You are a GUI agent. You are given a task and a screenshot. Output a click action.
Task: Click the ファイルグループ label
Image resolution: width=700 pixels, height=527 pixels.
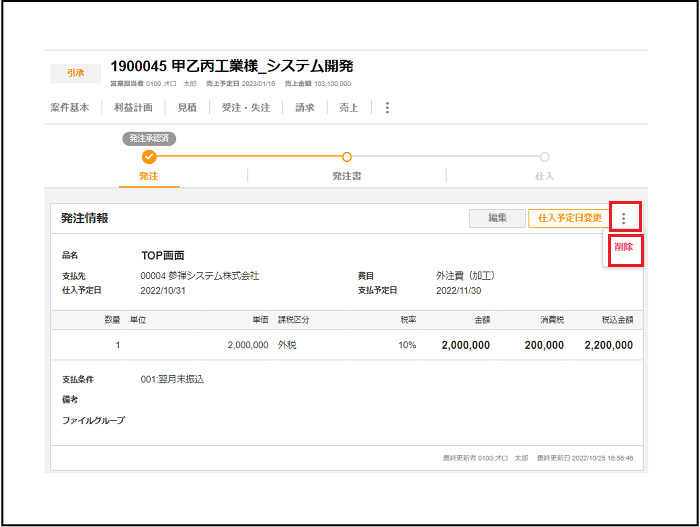(93, 420)
